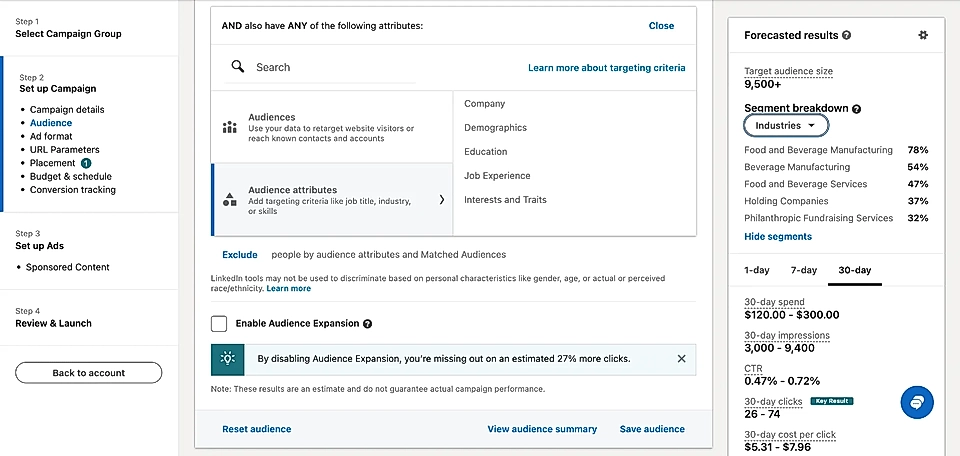Click the 30-day clicks label
Image resolution: width=960 pixels, height=456 pixels.
pos(773,402)
